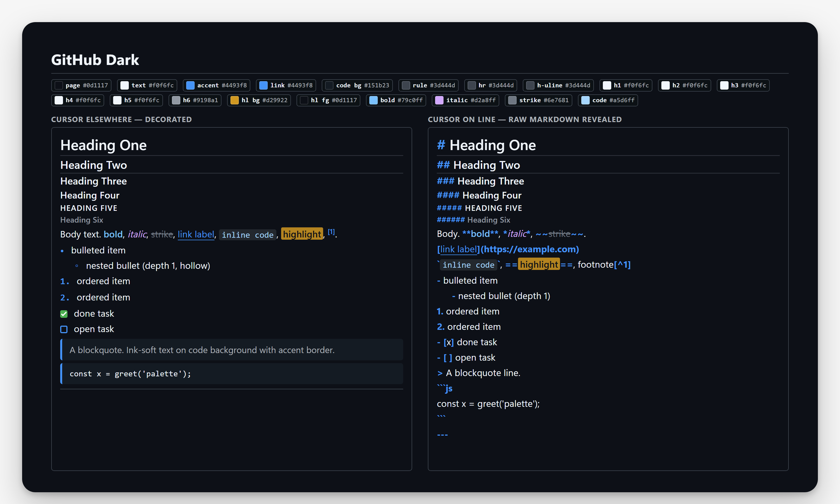Select the h5 #f0f6fc swatch chip

click(x=136, y=100)
